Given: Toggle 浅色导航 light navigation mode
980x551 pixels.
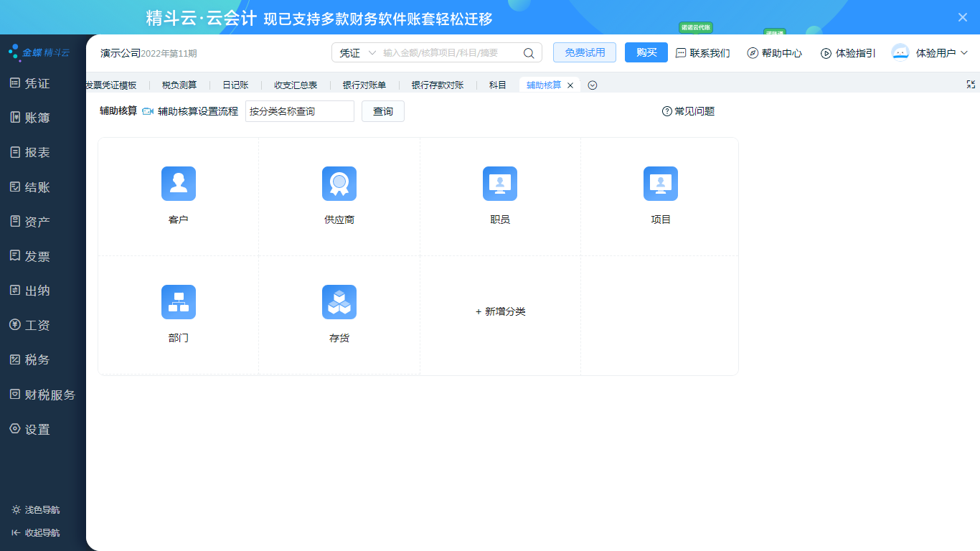Looking at the screenshot, I should click(36, 509).
